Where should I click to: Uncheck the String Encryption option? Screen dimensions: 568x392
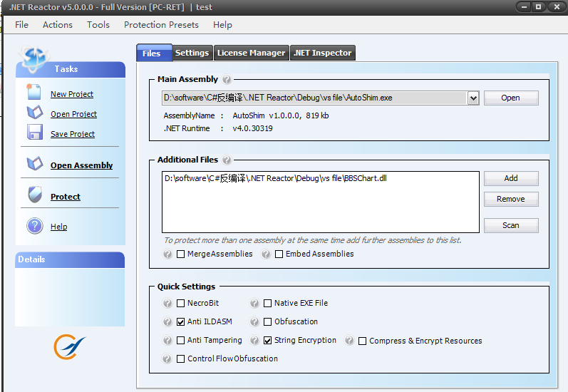(x=267, y=340)
